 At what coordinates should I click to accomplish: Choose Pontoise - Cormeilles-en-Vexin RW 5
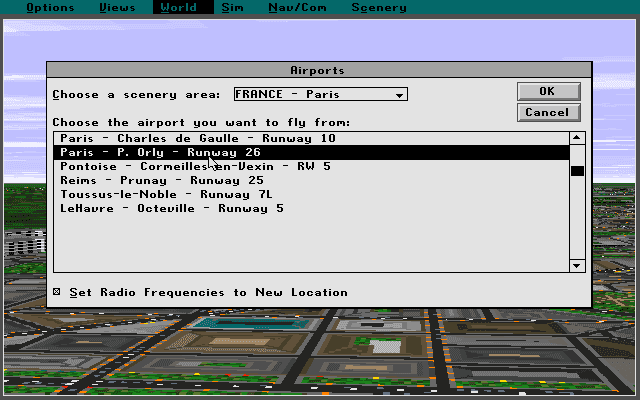click(x=195, y=166)
